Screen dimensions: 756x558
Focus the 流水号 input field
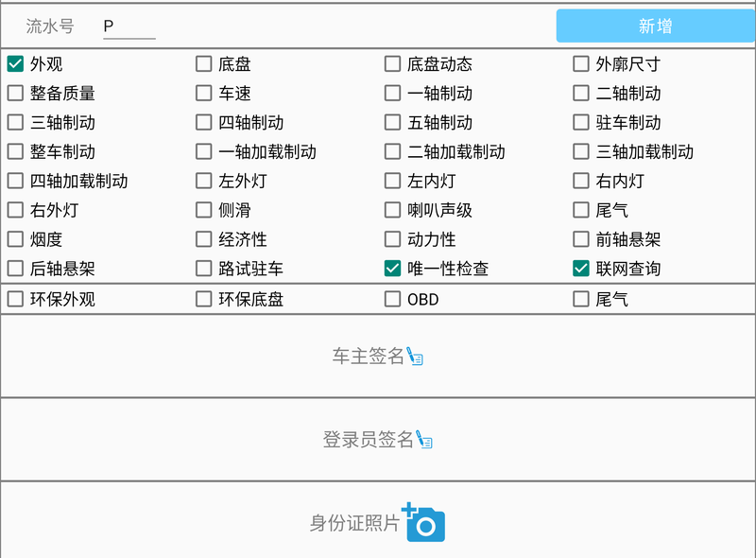pyautogui.click(x=129, y=26)
